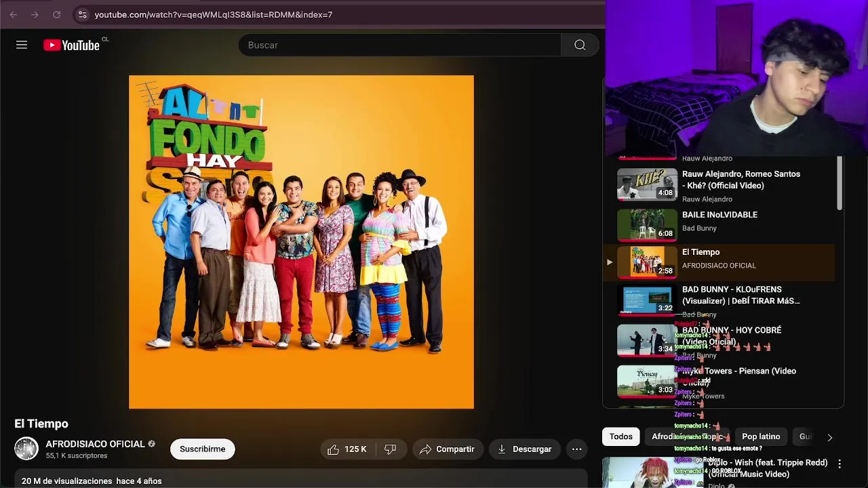This screenshot has width=868, height=488.
Task: Open BAILE INoLVIDABLE thumbnail in playlist
Action: coord(647,225)
